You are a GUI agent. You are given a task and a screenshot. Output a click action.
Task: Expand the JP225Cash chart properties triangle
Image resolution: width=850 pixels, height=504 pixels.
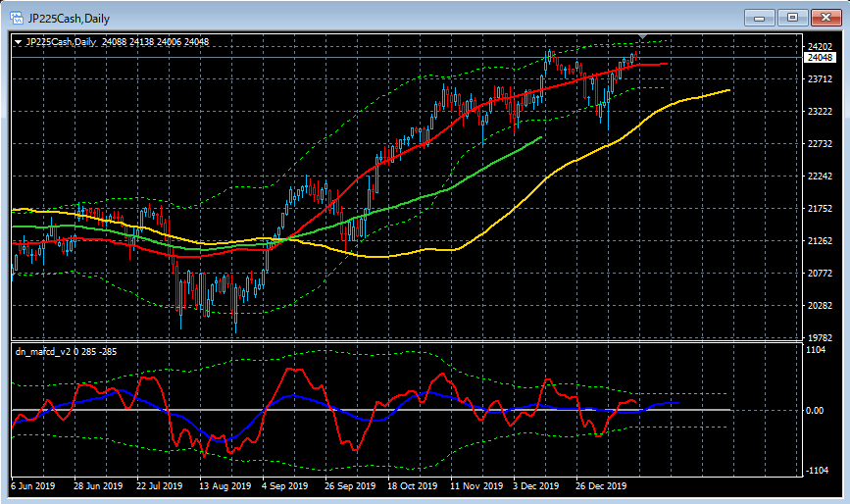point(18,42)
